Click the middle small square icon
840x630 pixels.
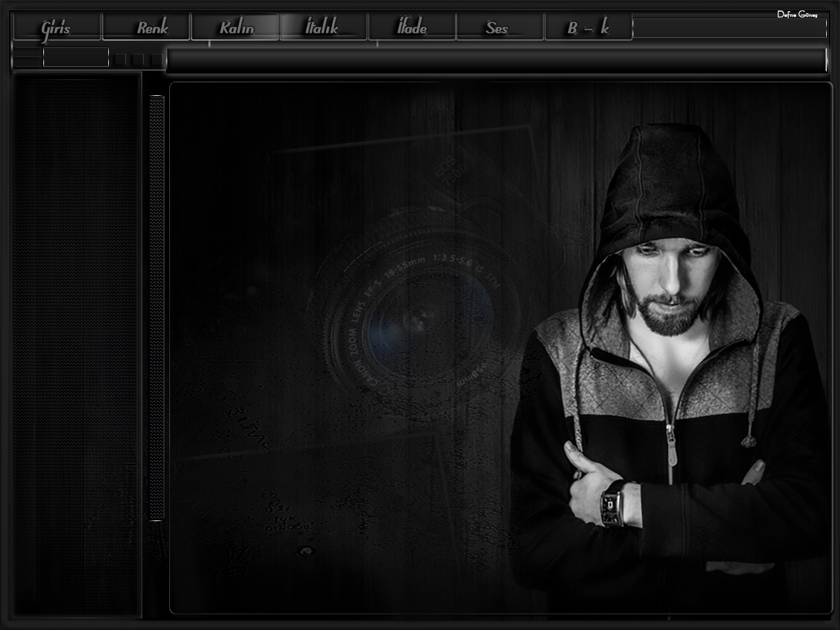[138, 60]
